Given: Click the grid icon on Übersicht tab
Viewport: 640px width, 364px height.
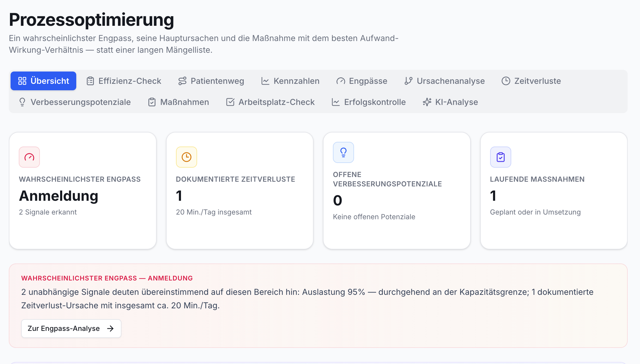Looking at the screenshot, I should (x=22, y=81).
